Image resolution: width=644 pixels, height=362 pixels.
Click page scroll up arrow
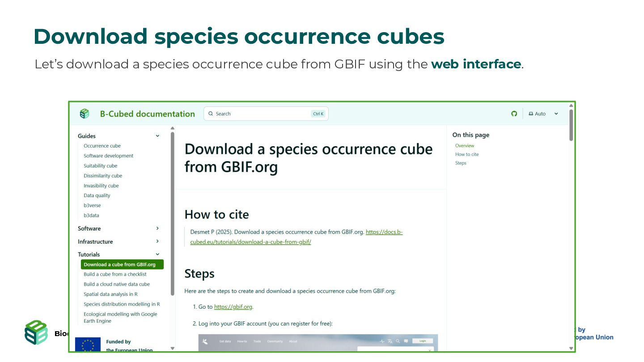tap(571, 105)
